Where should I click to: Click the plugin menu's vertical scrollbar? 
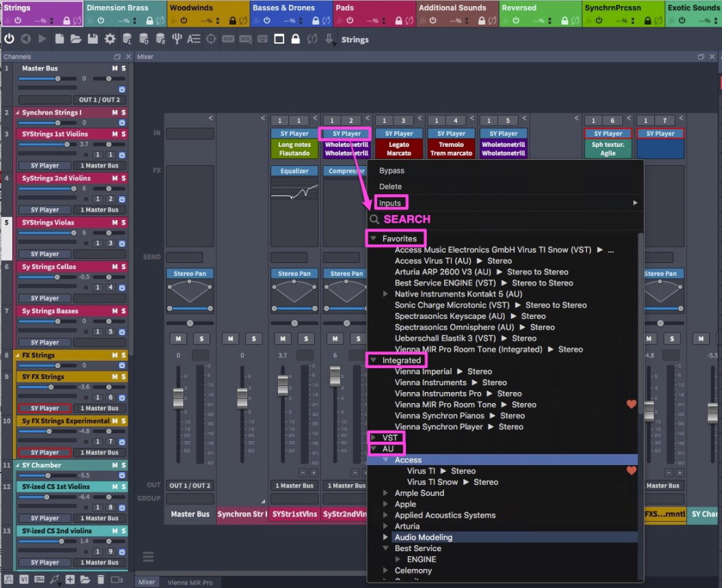click(641, 322)
